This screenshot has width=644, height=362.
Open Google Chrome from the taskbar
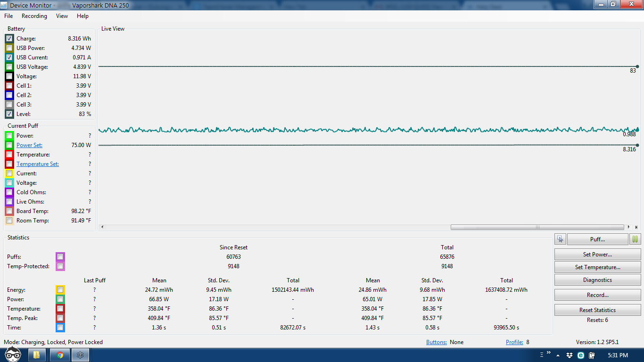point(60,355)
